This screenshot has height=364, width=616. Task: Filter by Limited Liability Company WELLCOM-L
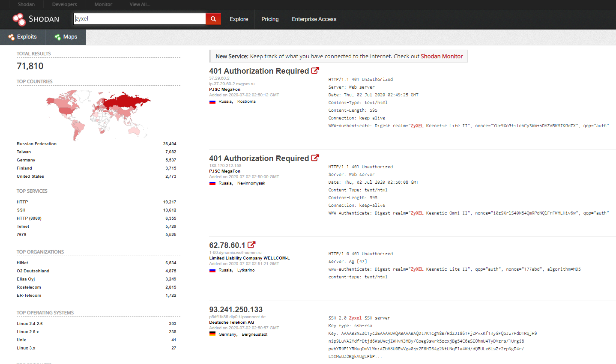coord(249,258)
